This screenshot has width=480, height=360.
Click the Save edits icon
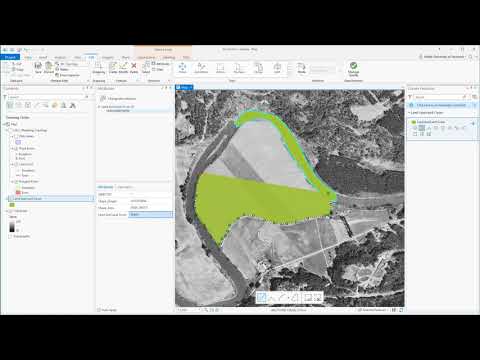tap(38, 67)
